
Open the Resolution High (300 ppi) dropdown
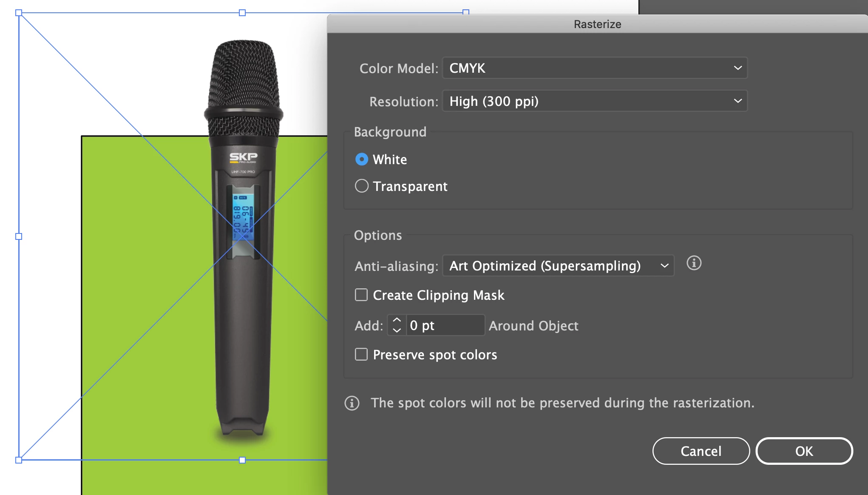click(x=594, y=101)
